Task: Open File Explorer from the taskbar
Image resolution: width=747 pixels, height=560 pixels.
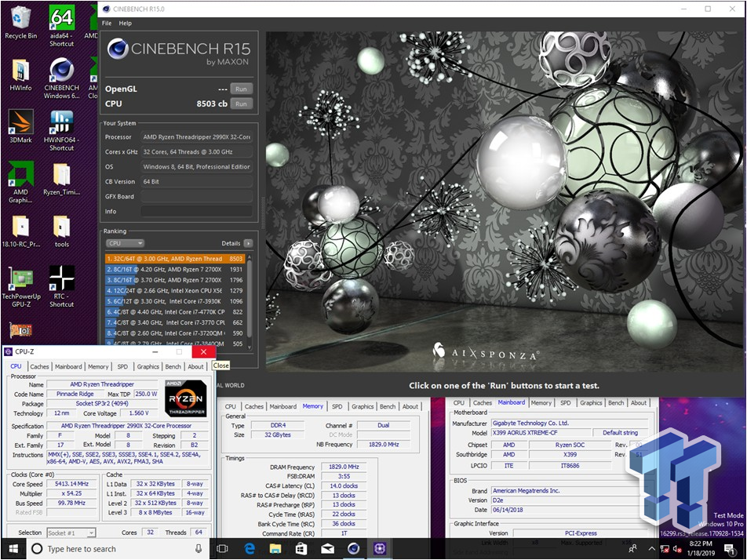Action: [x=275, y=548]
